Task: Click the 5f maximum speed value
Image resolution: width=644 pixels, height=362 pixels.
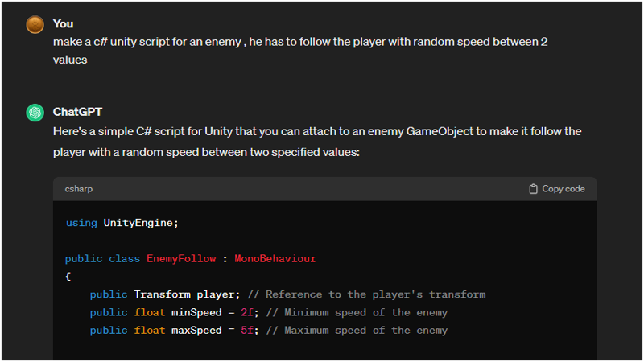Action: coord(247,331)
